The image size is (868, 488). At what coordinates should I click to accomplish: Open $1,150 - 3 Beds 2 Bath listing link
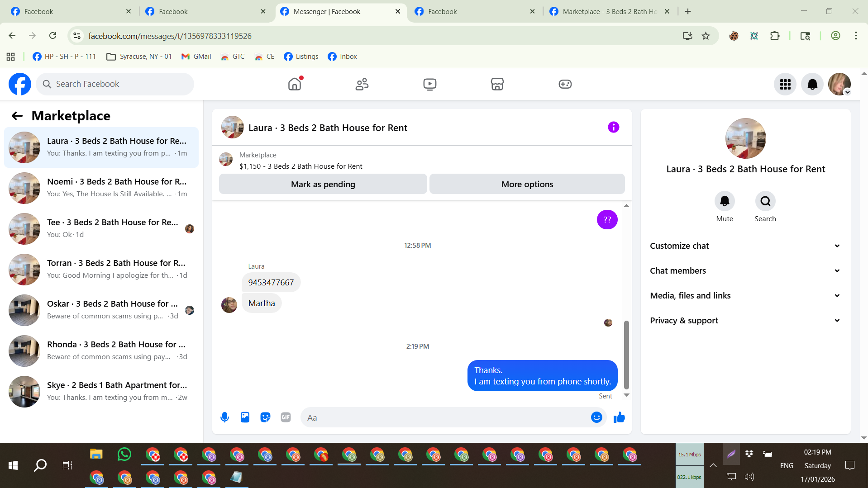click(x=300, y=166)
